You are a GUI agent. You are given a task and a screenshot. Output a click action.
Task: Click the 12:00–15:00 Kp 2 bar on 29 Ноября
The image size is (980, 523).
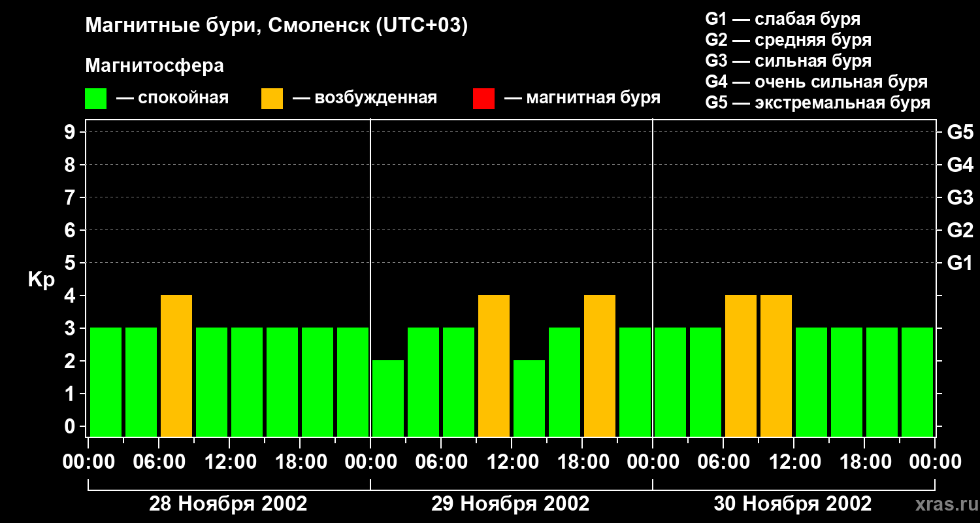tap(529, 398)
